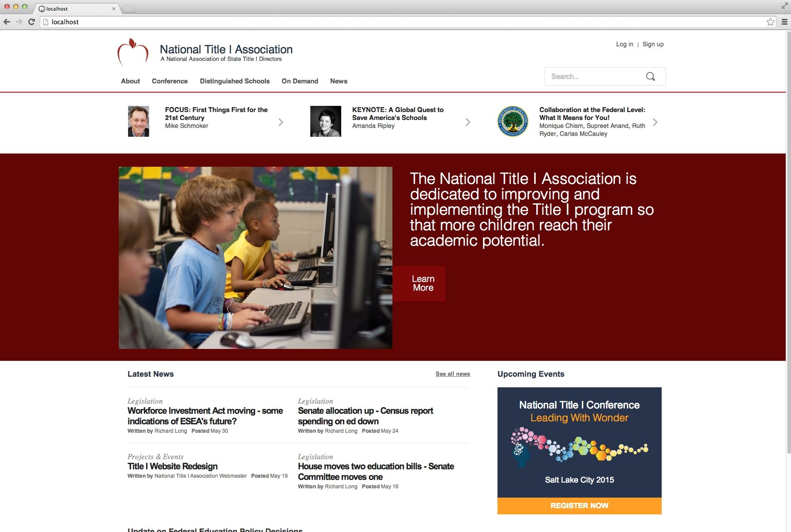Image resolution: width=791 pixels, height=532 pixels.
Task: Click the search magnifier icon
Action: click(650, 76)
